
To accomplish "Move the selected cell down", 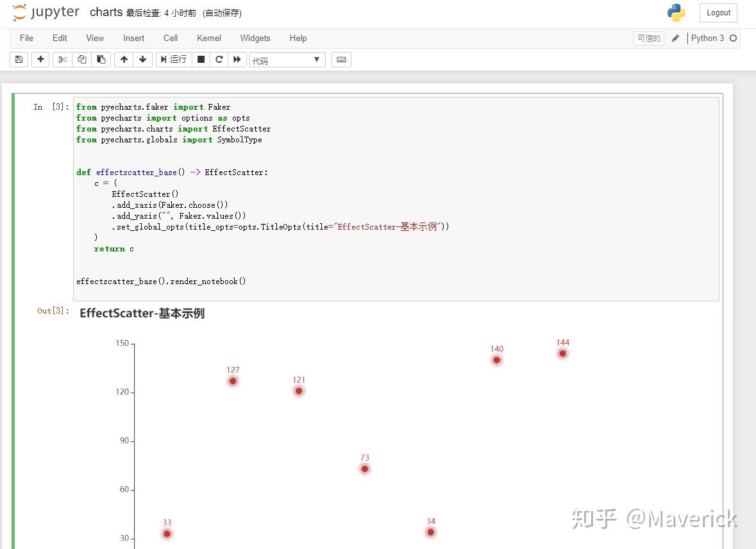I will [142, 59].
